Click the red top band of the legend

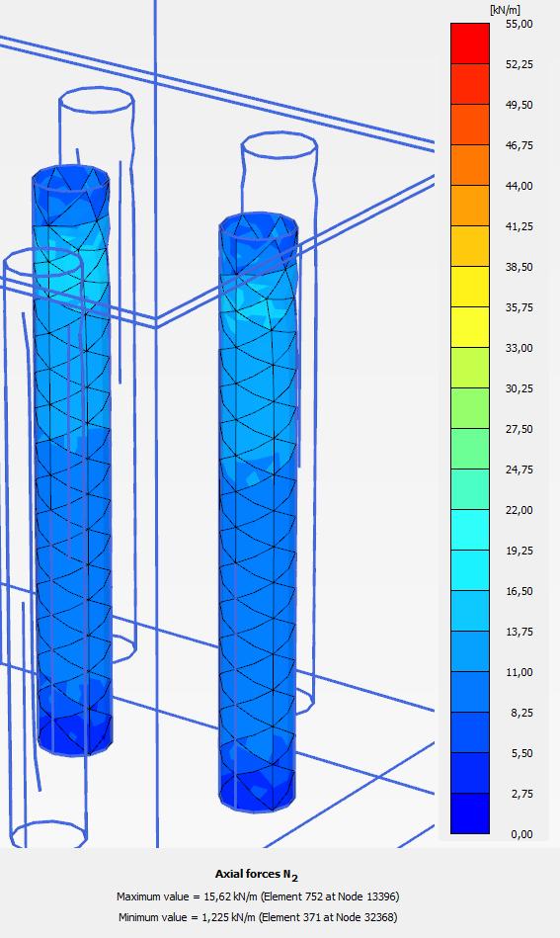[x=470, y=43]
